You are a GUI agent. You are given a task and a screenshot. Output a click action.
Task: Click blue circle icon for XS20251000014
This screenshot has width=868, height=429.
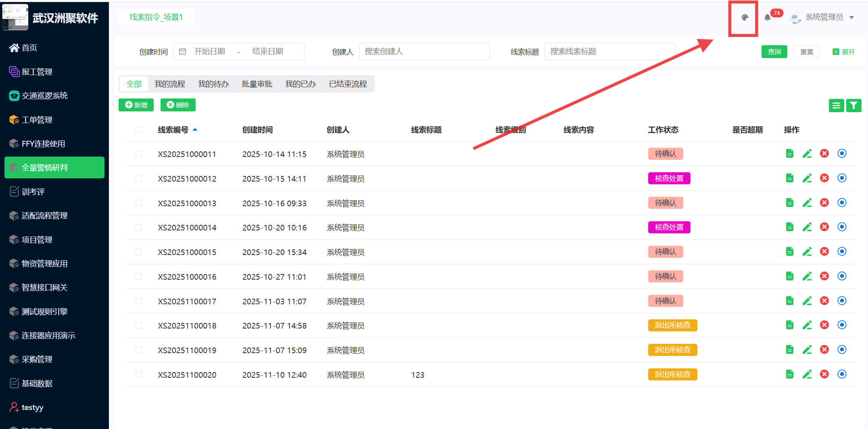click(842, 227)
